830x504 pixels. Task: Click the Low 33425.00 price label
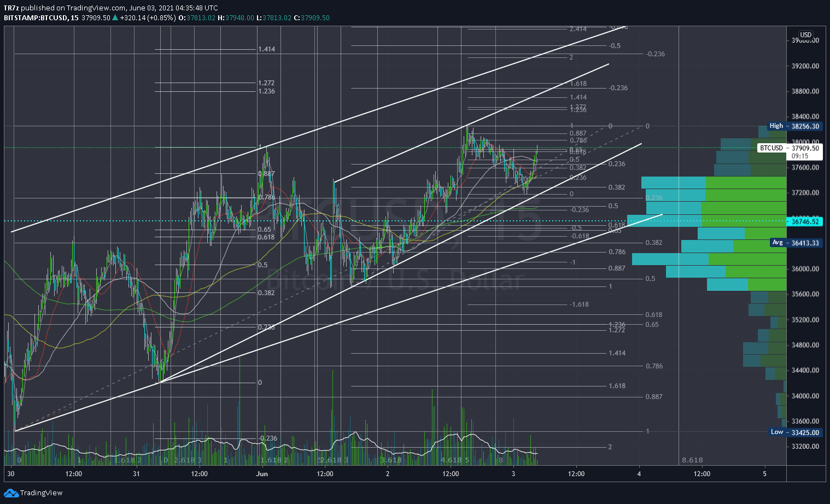[796, 432]
